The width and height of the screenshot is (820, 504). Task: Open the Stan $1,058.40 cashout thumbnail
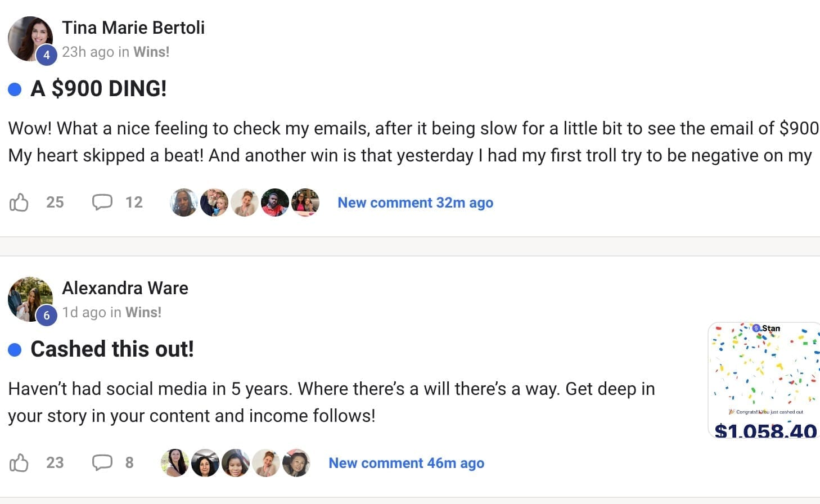click(x=764, y=380)
